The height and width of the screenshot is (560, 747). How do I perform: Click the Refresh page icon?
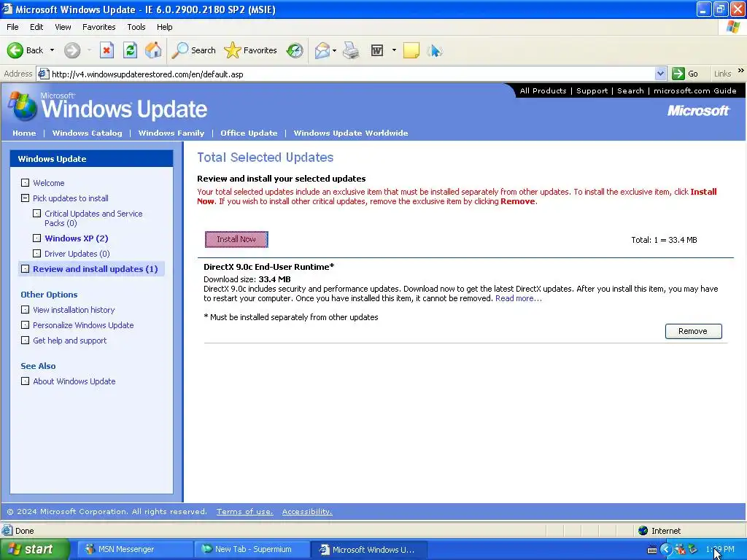[130, 50]
